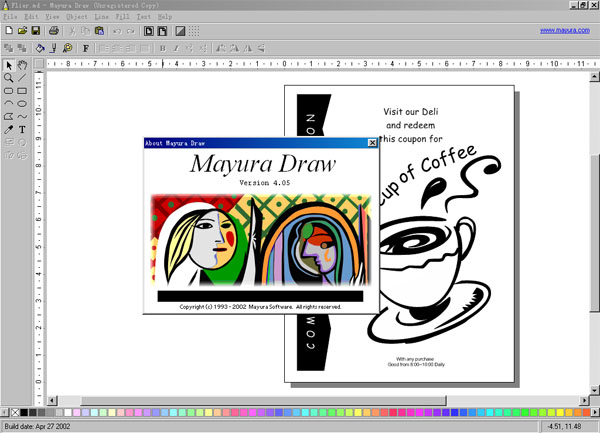Open the View menu
600x433 pixels.
(52, 17)
